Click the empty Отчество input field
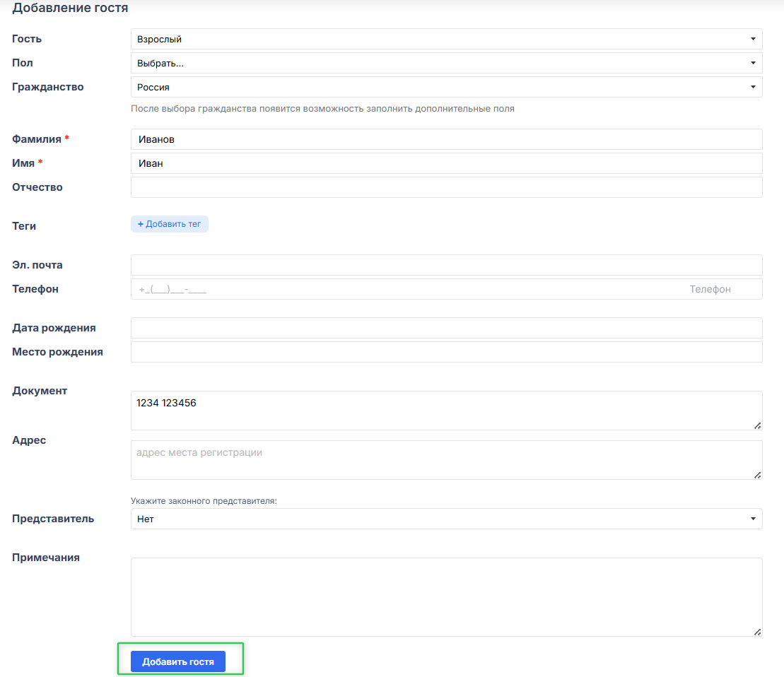The image size is (784, 677). 446,187
